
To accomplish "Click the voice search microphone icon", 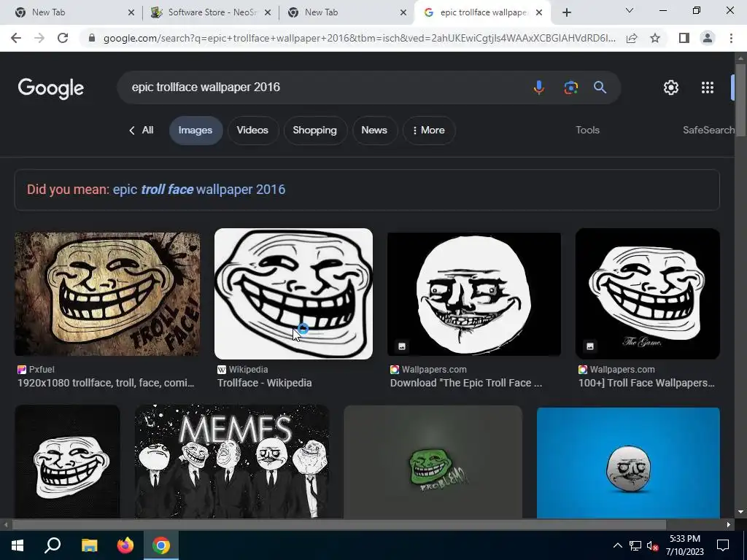I will point(539,87).
